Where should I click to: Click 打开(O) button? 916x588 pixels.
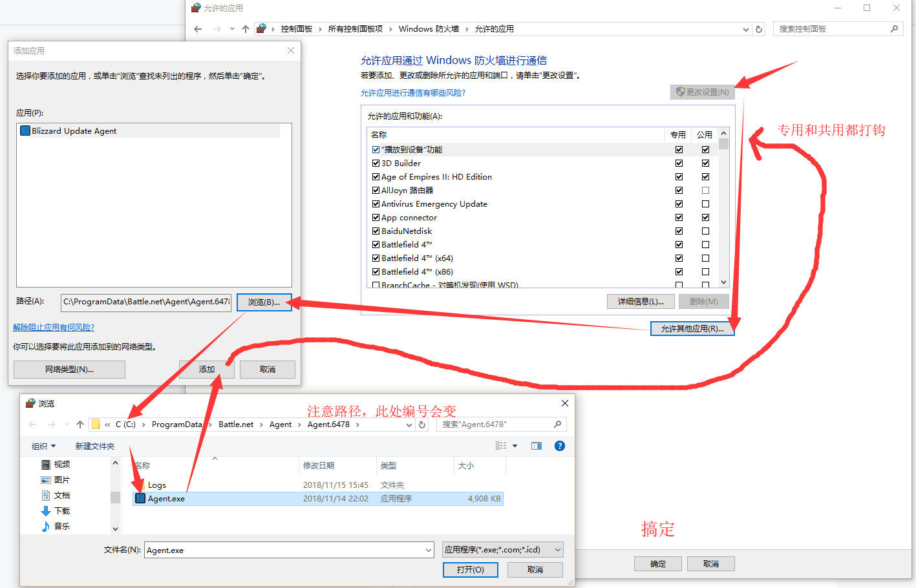click(470, 570)
